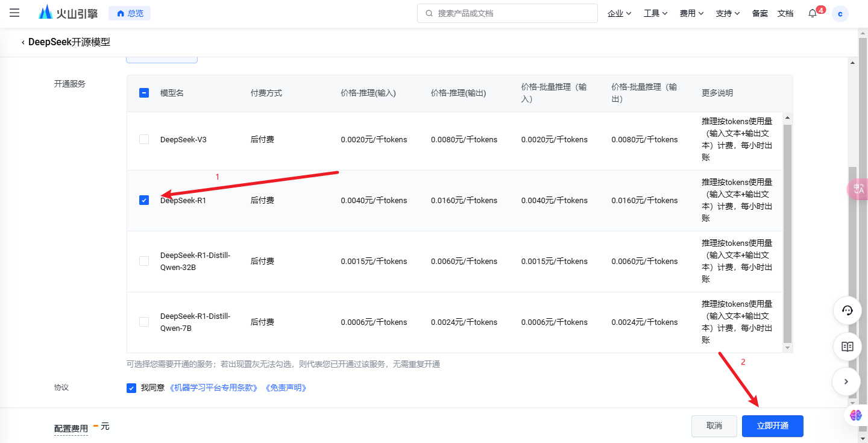This screenshot has width=868, height=443.
Task: Open the customer service headset icon
Action: tap(847, 310)
